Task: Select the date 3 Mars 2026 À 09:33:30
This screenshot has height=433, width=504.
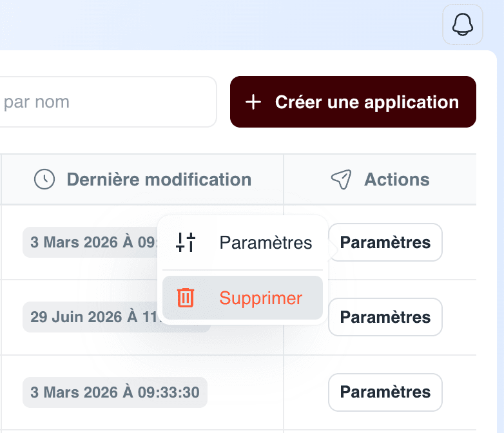Action: tap(115, 392)
